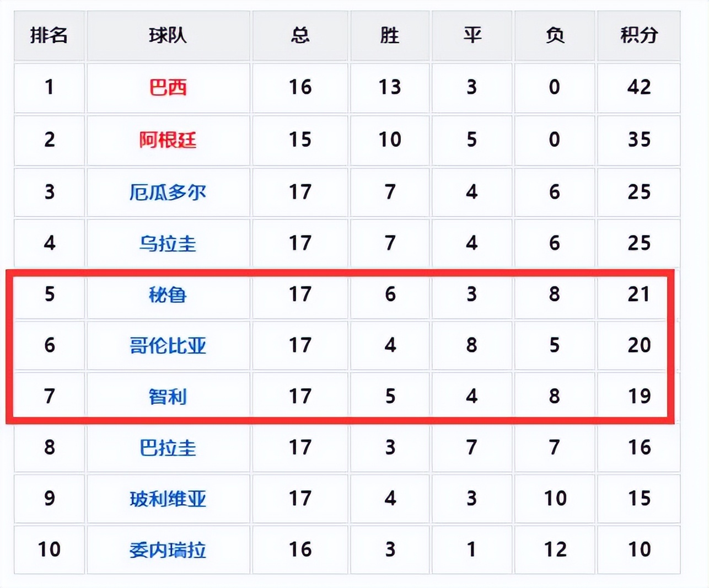Click the 秘鲁 team name
Image resolution: width=709 pixels, height=588 pixels.
(168, 295)
